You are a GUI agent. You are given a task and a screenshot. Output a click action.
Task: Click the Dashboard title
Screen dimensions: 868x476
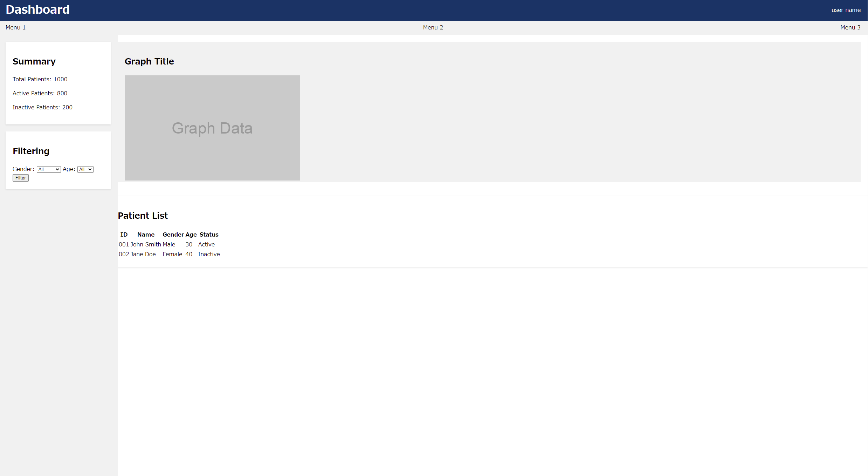point(37,9)
